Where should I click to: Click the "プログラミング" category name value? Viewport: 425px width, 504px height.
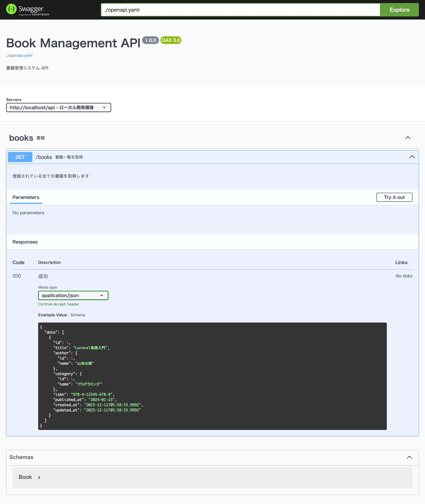88,384
